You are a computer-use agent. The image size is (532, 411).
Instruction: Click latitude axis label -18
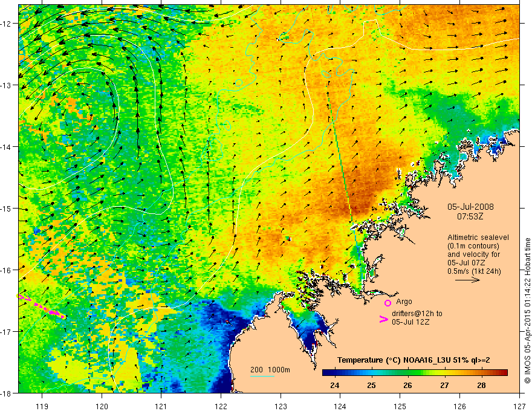[6, 393]
